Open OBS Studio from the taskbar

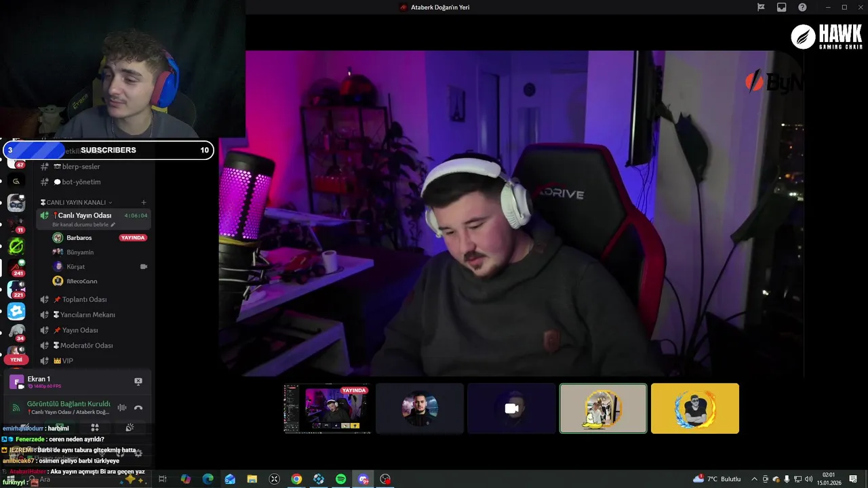[385, 479]
